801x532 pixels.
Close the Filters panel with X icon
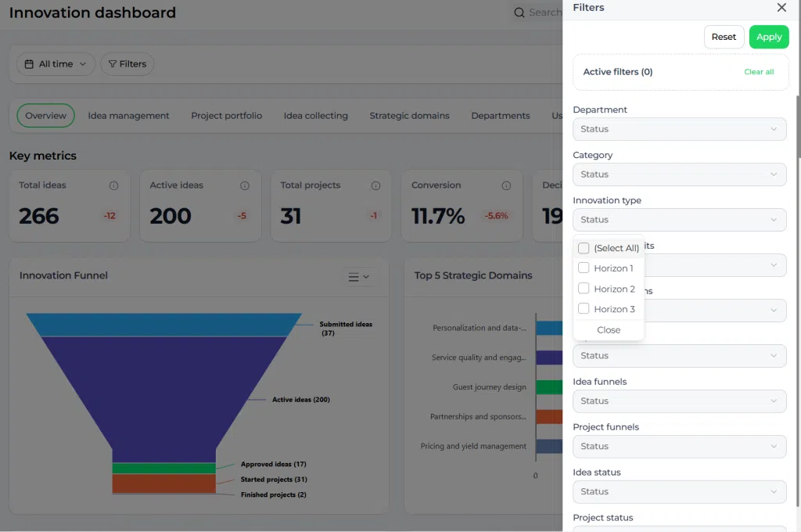(781, 8)
